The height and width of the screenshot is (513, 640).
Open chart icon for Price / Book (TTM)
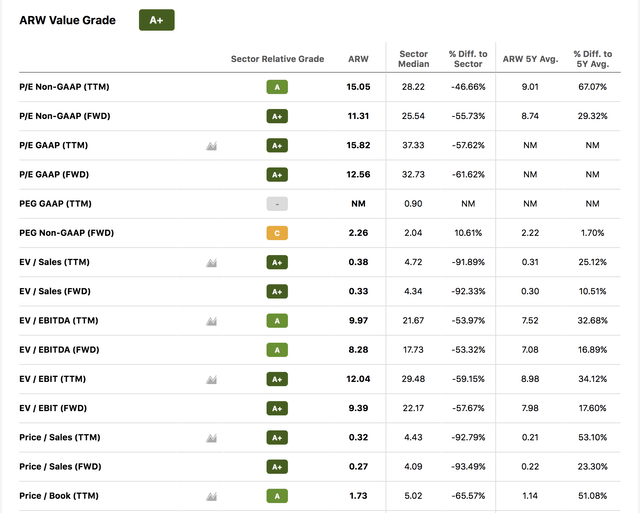pyautogui.click(x=211, y=496)
